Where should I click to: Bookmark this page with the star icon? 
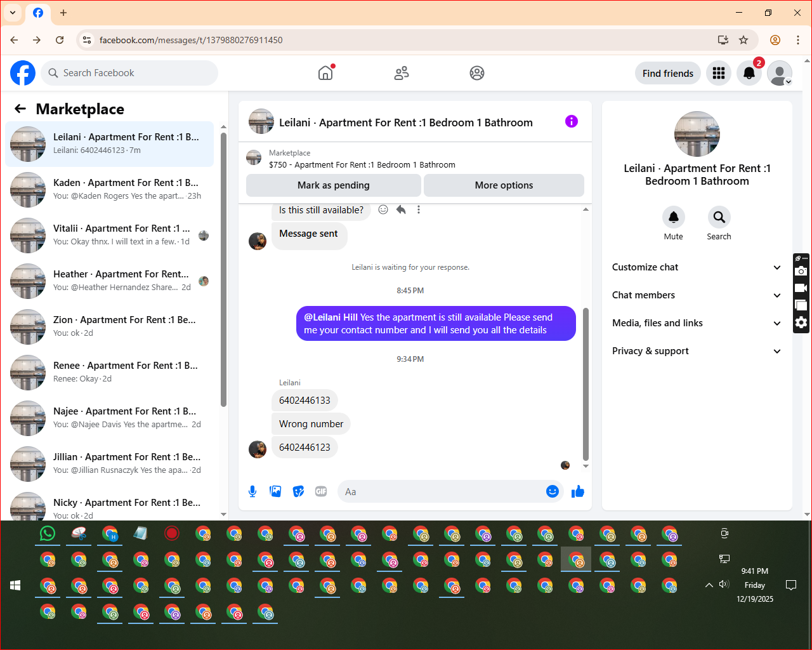pos(743,40)
